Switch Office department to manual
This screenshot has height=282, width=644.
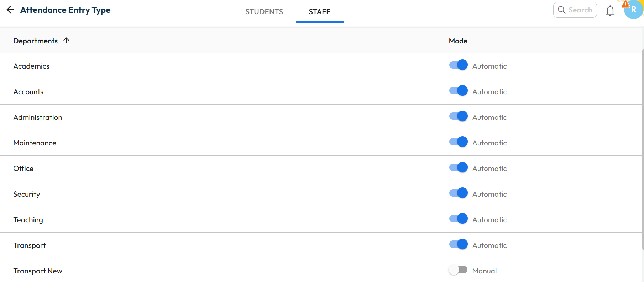point(458,168)
